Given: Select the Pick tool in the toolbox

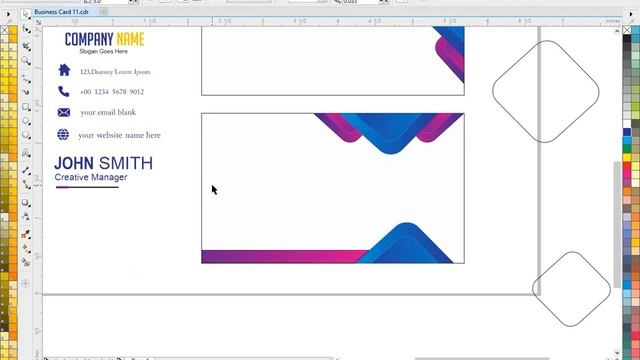Looking at the screenshot, I should [x=26, y=14].
